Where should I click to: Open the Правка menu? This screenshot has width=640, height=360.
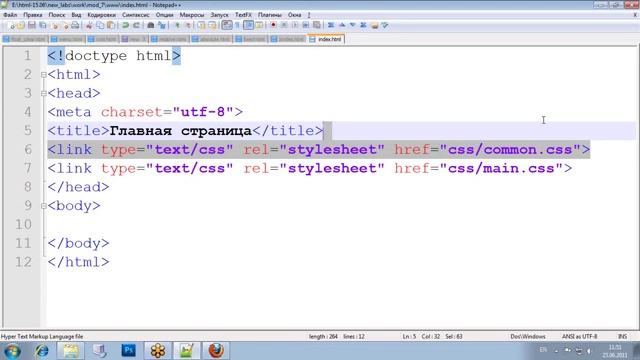coord(33,15)
